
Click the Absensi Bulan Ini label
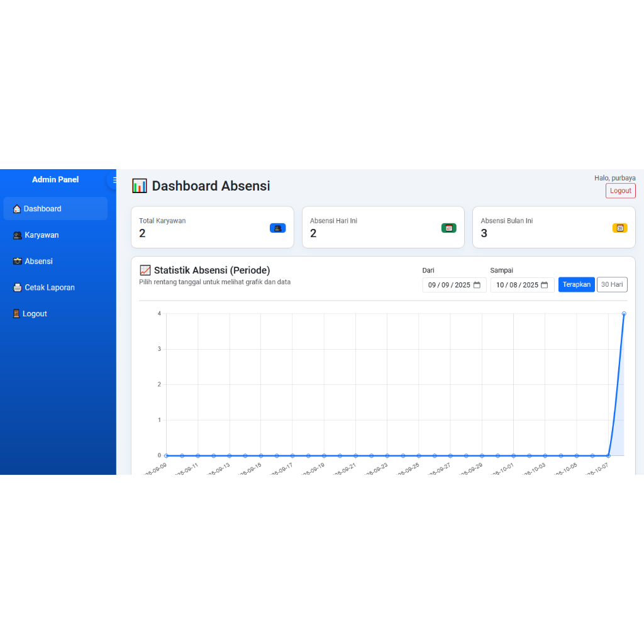tap(506, 221)
